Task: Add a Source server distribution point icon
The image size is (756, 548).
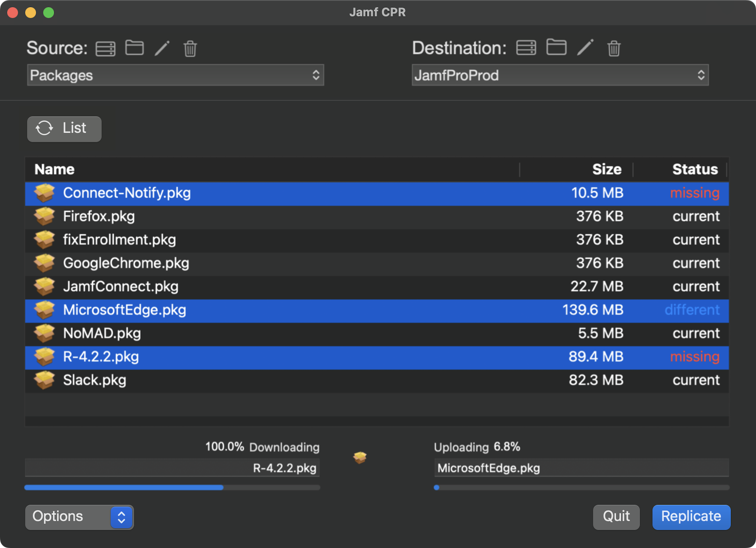Action: coord(105,48)
